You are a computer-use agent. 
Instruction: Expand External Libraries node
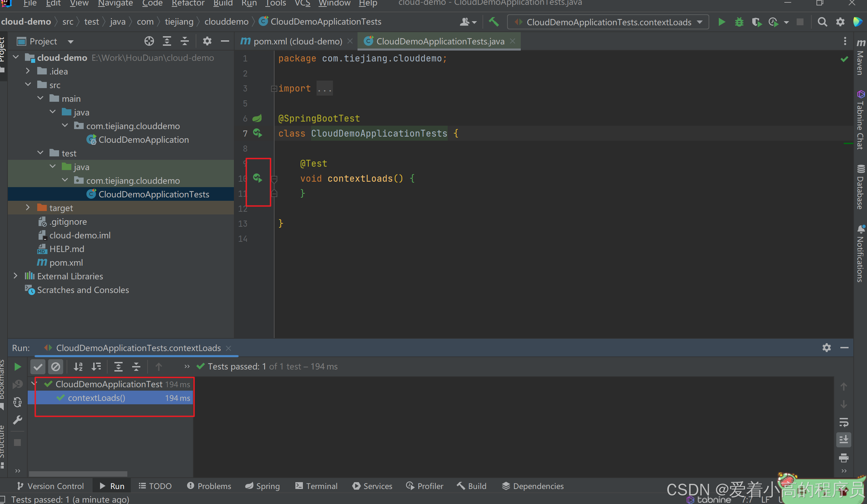(x=15, y=276)
